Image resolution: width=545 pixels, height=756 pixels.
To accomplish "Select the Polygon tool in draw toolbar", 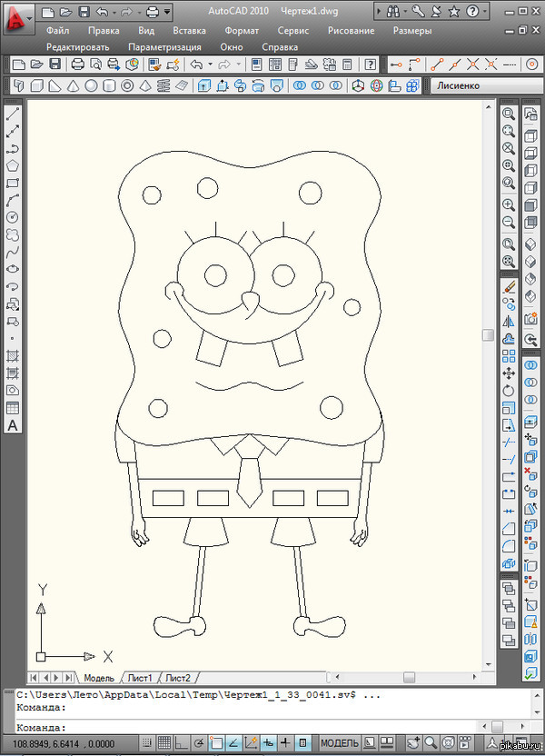I will click(13, 166).
